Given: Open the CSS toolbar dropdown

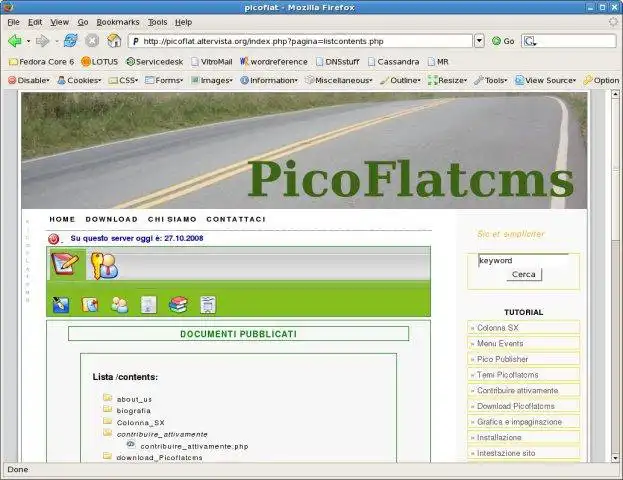Looking at the screenshot, I should point(124,81).
